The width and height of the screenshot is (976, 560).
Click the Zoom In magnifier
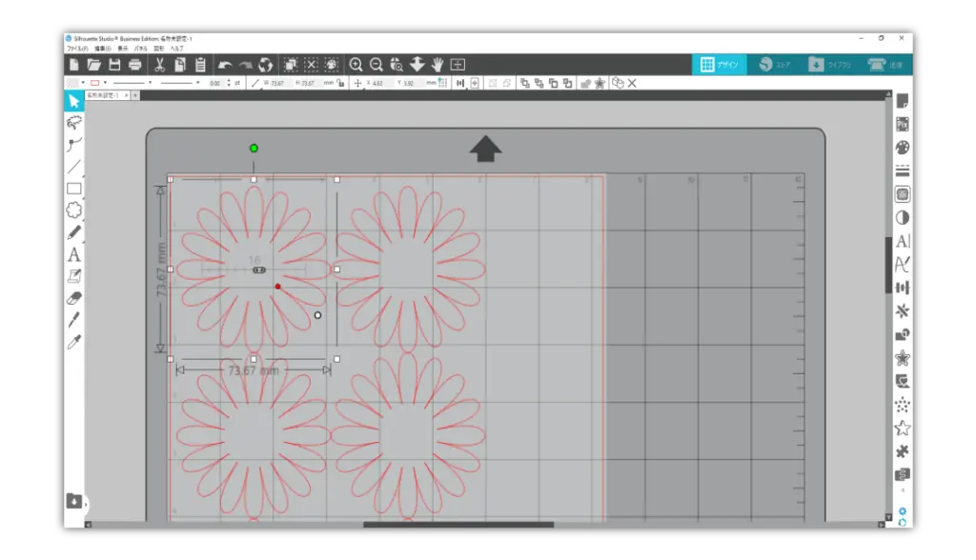coord(356,65)
